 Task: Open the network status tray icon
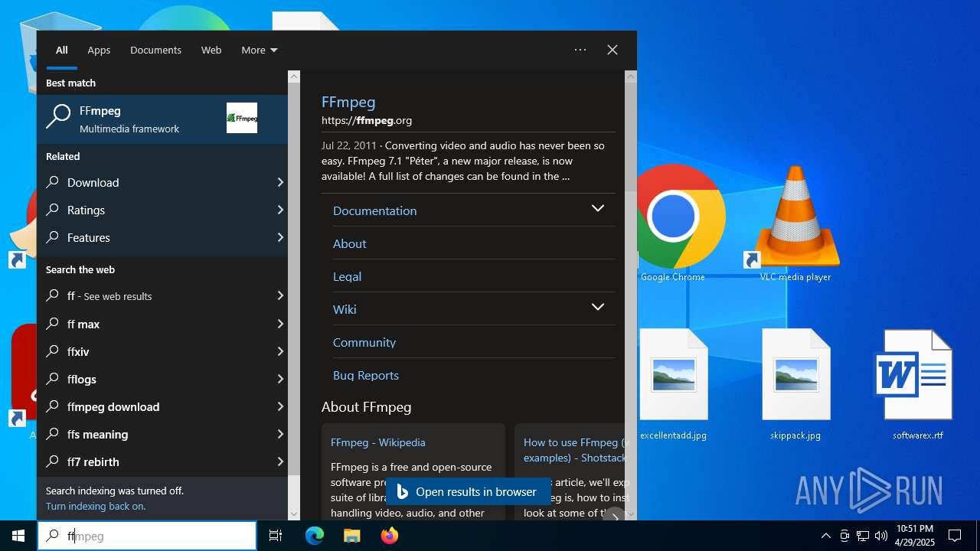pos(863,536)
